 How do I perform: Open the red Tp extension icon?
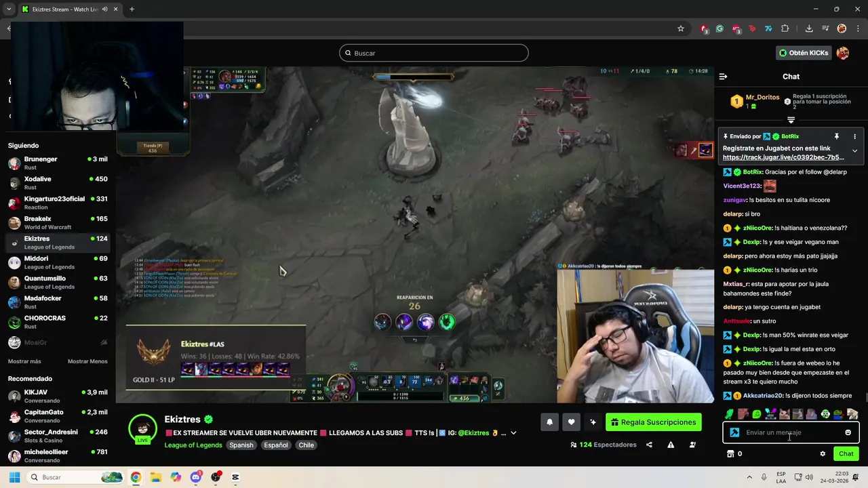752,28
